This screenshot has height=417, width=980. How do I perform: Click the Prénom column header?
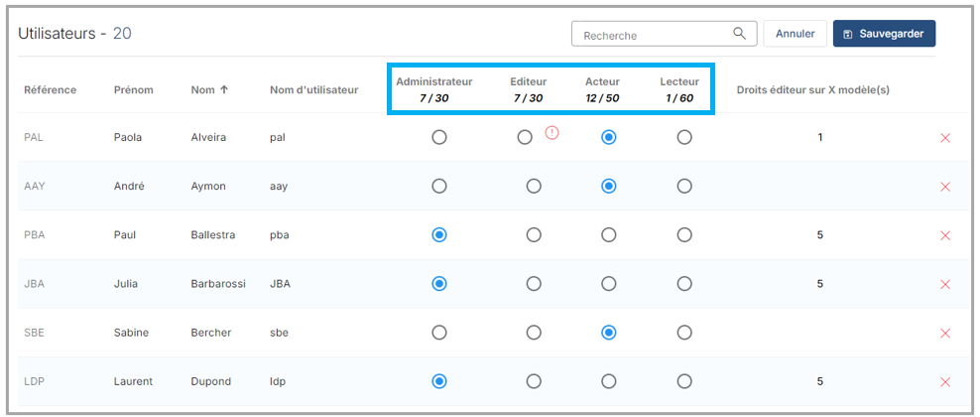(x=133, y=90)
